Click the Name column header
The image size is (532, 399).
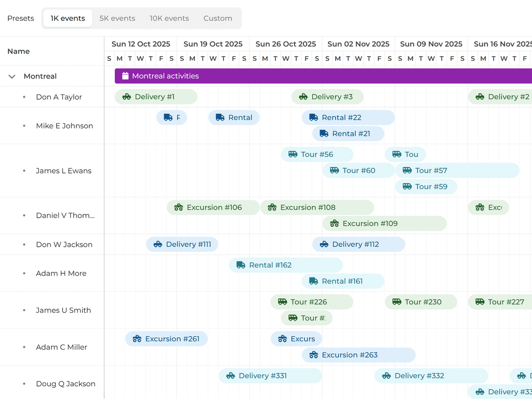(x=19, y=51)
